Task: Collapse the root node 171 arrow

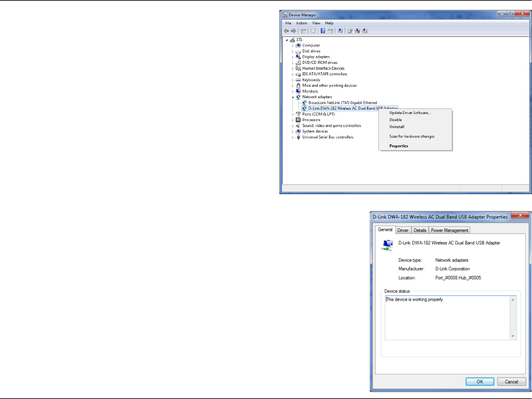Action: (x=287, y=40)
